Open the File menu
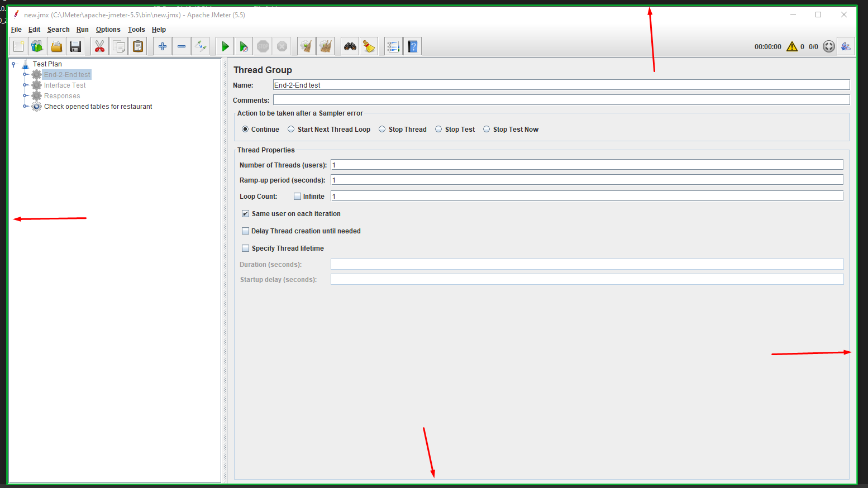The height and width of the screenshot is (488, 868). (x=16, y=30)
